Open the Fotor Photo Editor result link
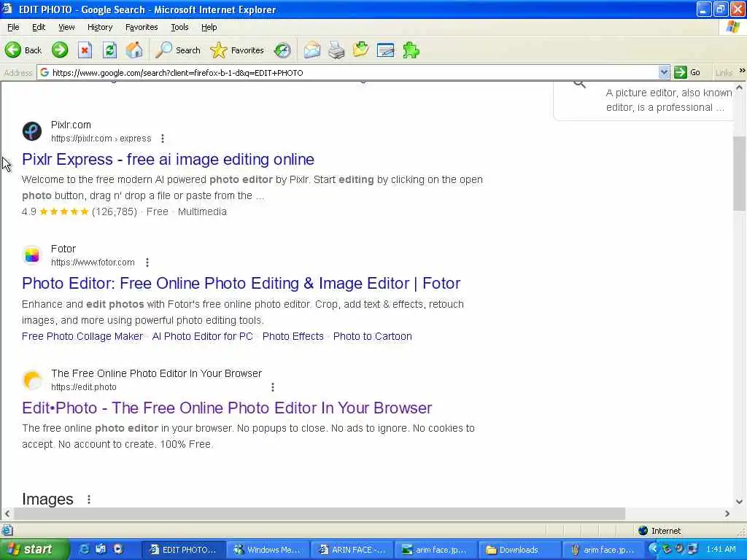747x560 pixels. coord(241,284)
